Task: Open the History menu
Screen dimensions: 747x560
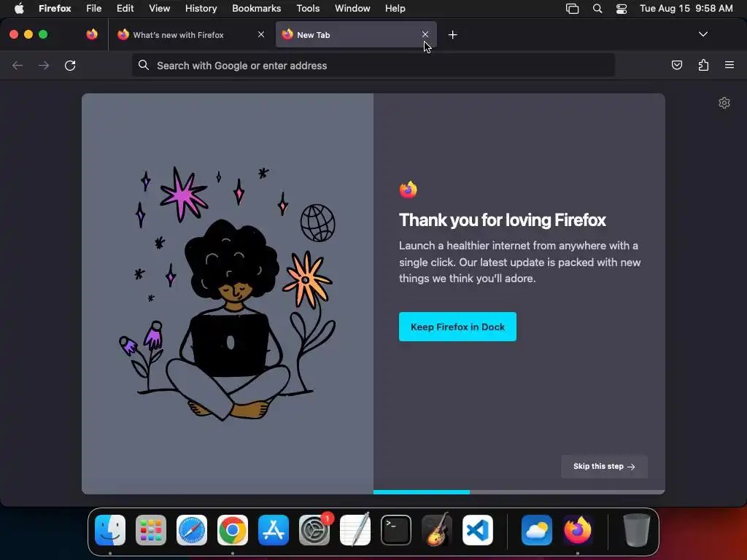Action: pos(201,8)
